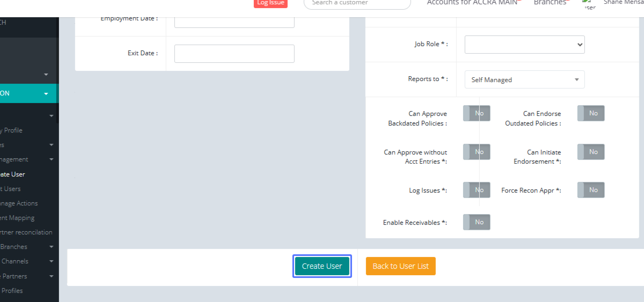Click the Create User button
Screen dimensions: 644x302
(x=322, y=266)
